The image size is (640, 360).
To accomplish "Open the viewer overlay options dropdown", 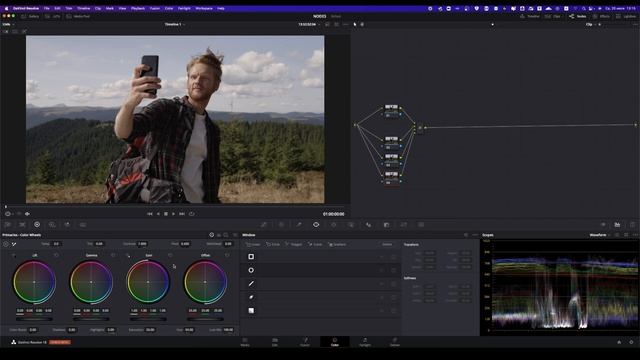I will pos(9,213).
